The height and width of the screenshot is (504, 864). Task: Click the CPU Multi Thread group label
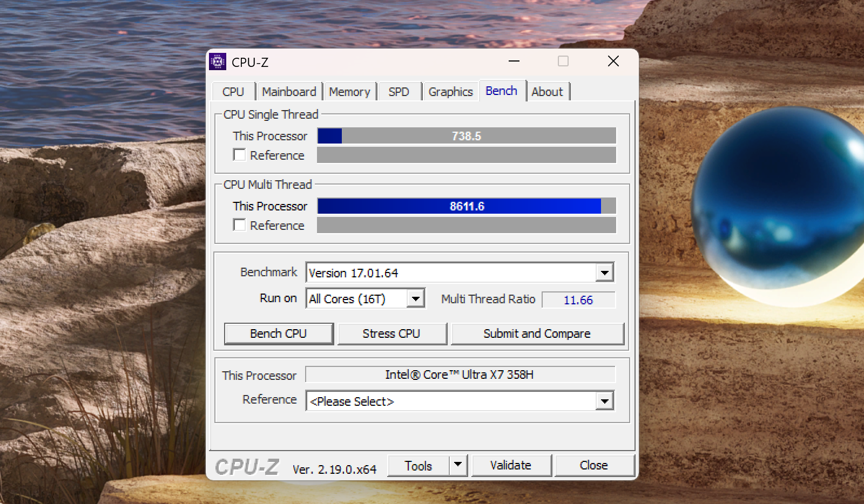click(x=268, y=185)
